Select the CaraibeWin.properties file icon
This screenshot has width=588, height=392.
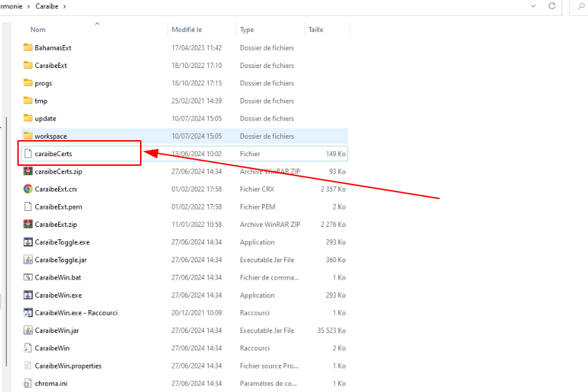click(x=28, y=366)
